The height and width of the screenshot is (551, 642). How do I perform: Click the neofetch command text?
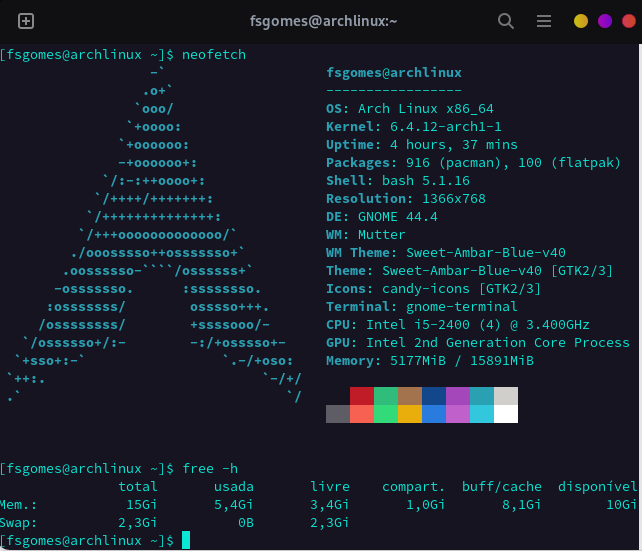click(x=214, y=54)
